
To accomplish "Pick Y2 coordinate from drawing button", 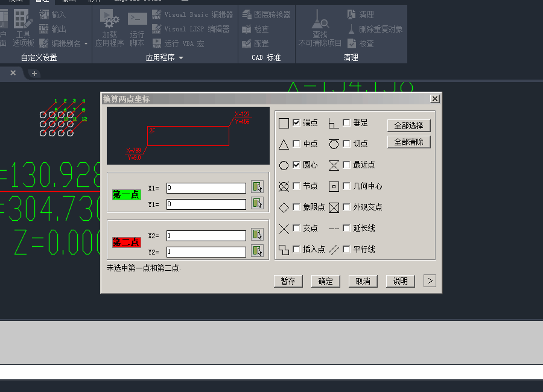I will click(257, 251).
